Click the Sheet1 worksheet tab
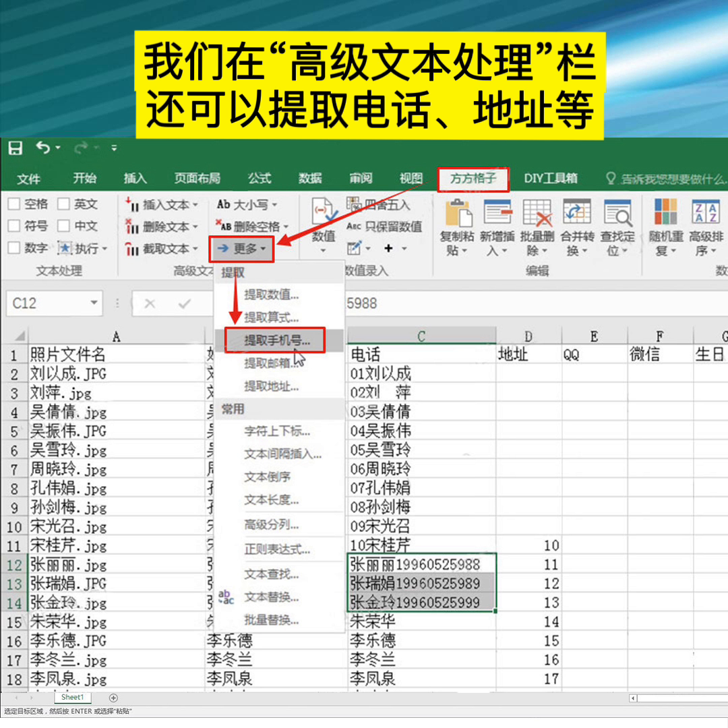Viewport: 728px width, 728px height. pos(72,697)
